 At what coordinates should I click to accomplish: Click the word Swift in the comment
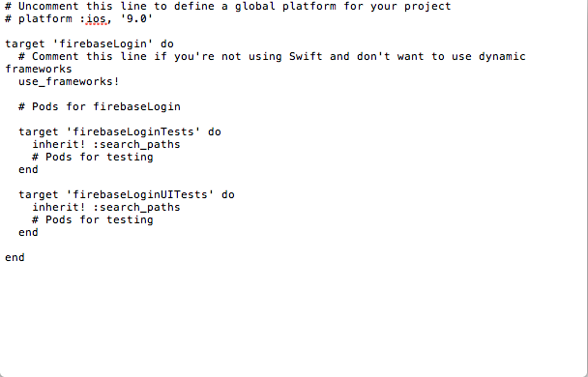pos(306,57)
